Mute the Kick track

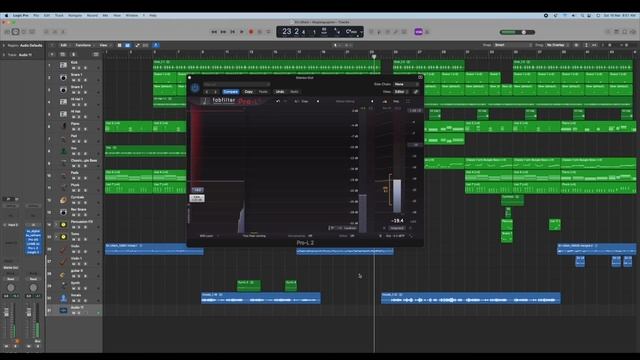point(74,68)
